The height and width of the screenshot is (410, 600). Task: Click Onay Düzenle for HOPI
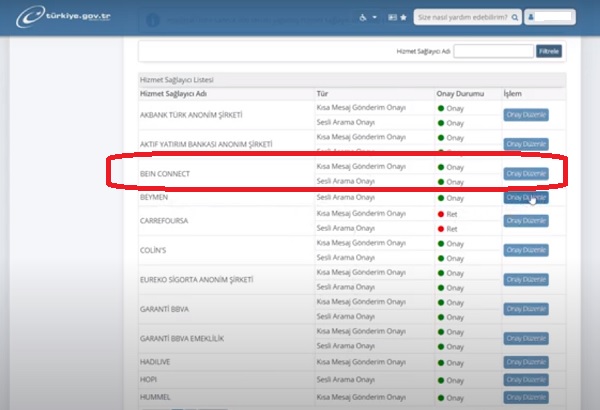(x=526, y=380)
